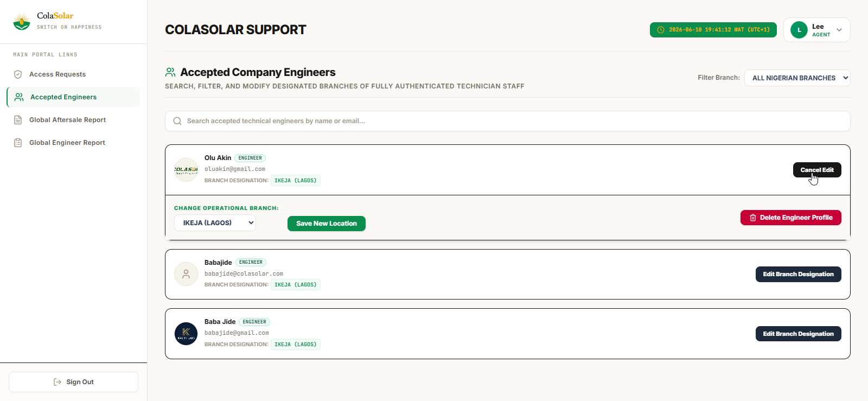
Task: Click Baba Jide's dark profile picture
Action: [186, 334]
